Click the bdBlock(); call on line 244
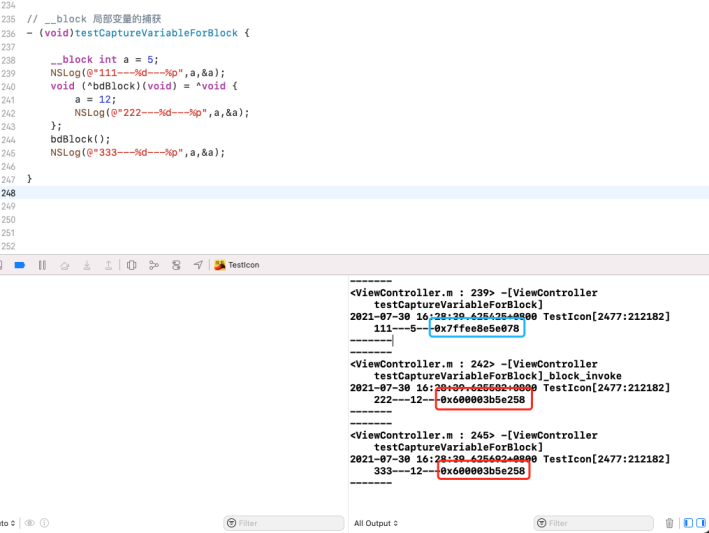709x533 pixels. pyautogui.click(x=80, y=139)
